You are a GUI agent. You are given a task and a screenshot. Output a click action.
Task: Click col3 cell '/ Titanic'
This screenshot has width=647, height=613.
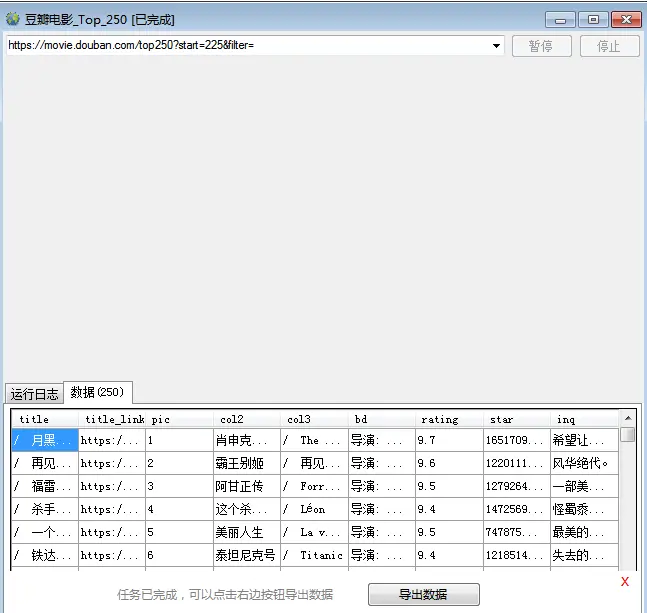tap(314, 555)
